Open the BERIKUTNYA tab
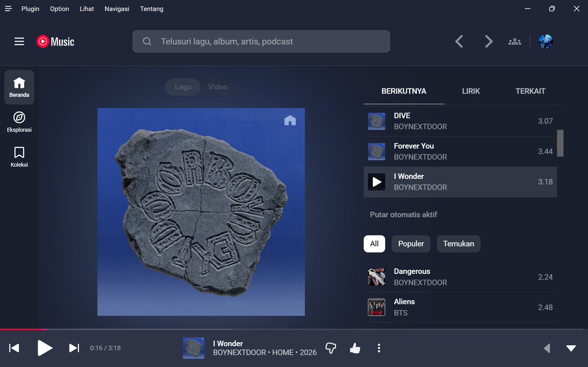 click(404, 91)
